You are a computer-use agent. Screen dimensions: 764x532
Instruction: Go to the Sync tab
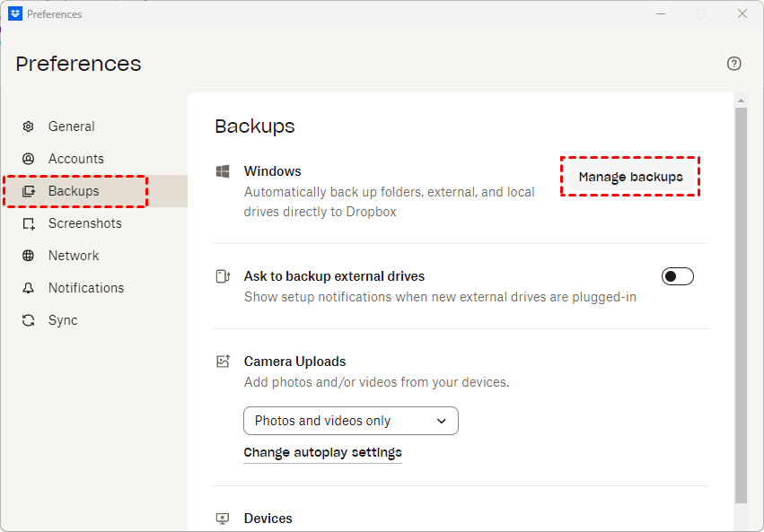(63, 320)
